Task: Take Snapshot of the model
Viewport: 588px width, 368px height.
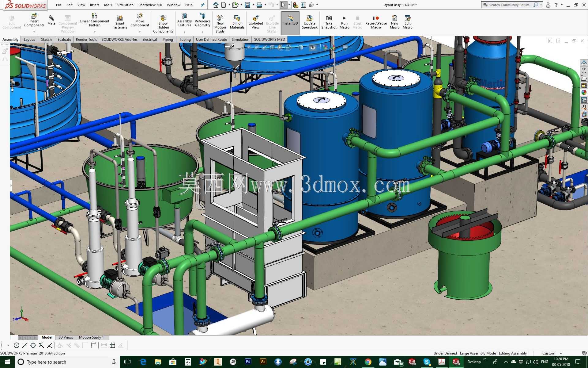Action: point(329,22)
